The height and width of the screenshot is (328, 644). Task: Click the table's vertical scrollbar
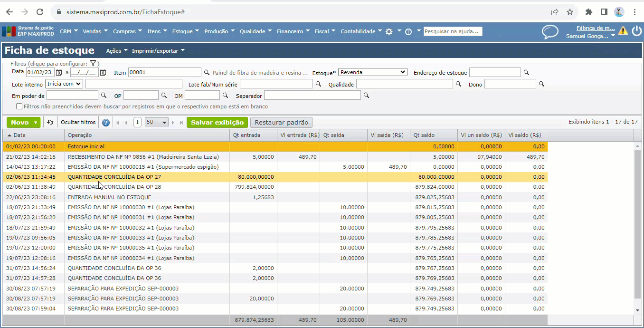pyautogui.click(x=637, y=223)
